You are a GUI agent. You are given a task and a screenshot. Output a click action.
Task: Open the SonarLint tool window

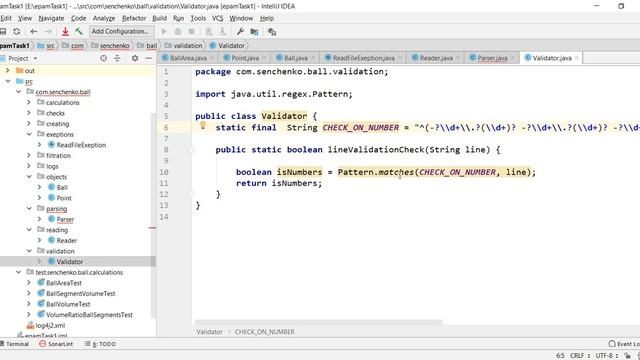point(56,344)
